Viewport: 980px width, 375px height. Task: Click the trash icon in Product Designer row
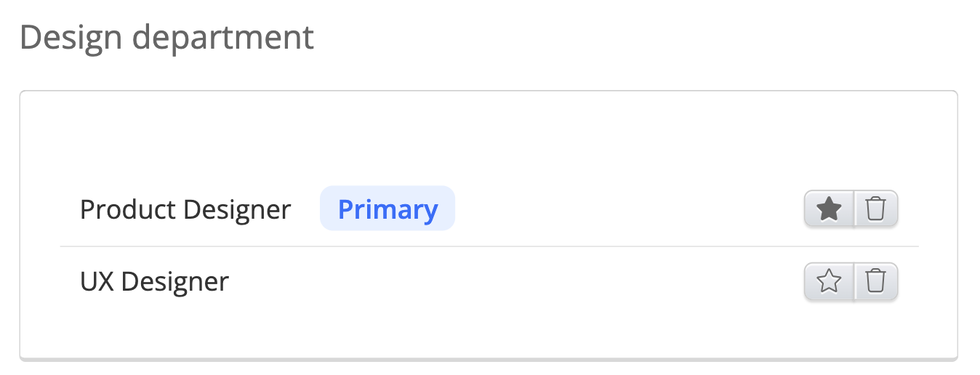click(x=876, y=210)
